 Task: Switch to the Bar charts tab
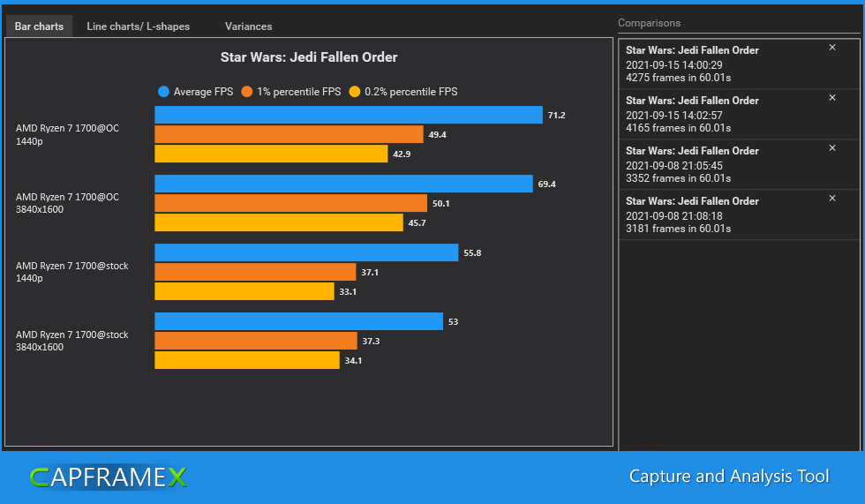[x=39, y=26]
